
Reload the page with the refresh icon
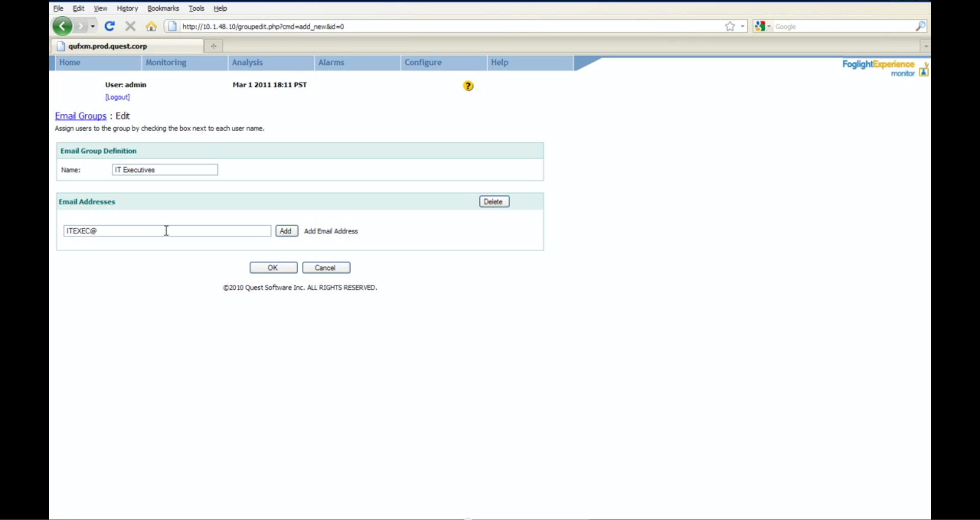[x=110, y=26]
